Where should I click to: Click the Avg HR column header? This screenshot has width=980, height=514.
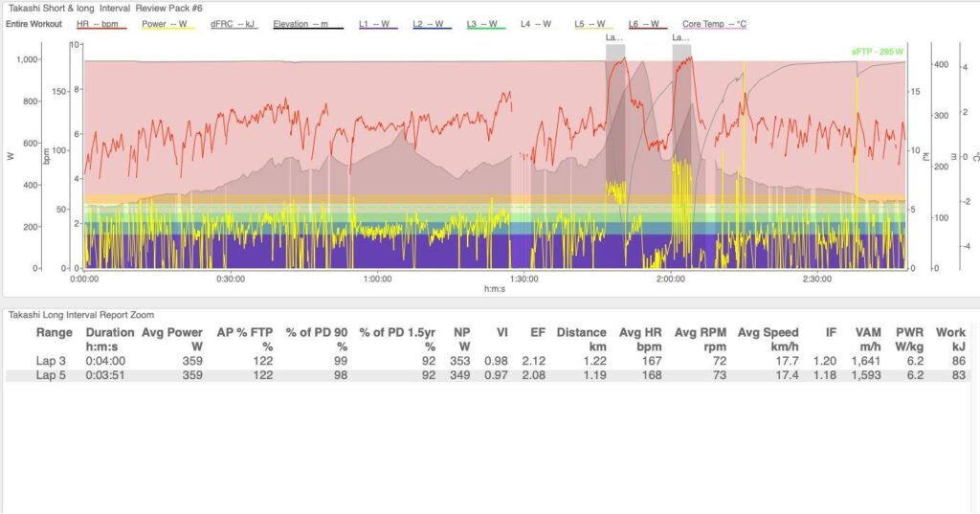640,333
